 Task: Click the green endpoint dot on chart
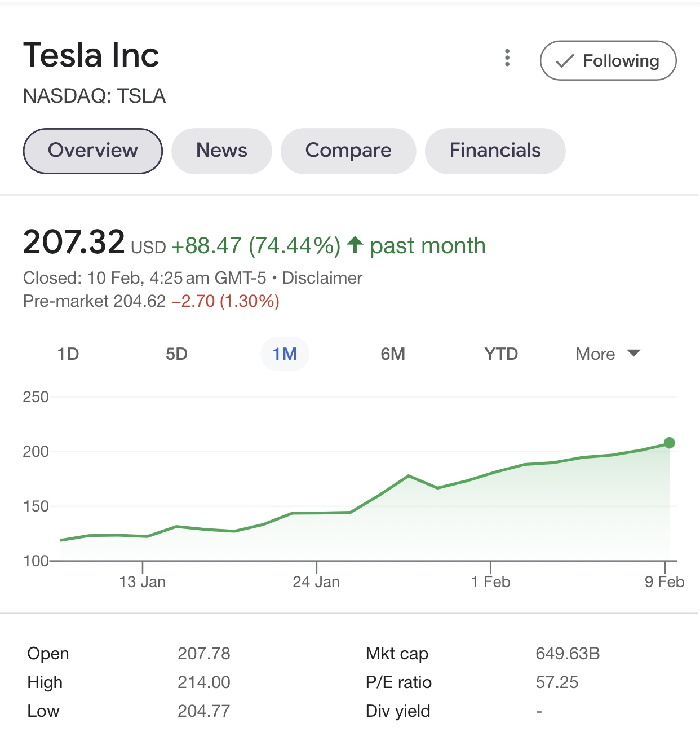click(x=669, y=443)
